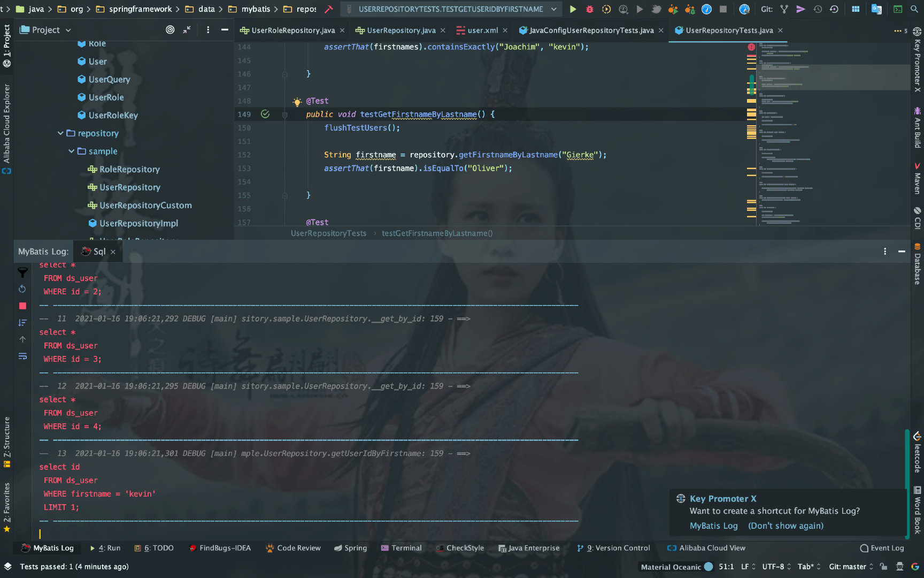Image resolution: width=924 pixels, height=578 pixels.
Task: Click the filter icon in MyBatis Log
Action: click(x=22, y=272)
